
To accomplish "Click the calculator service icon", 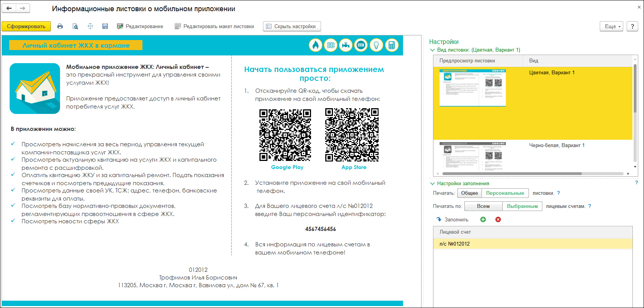I will [391, 45].
